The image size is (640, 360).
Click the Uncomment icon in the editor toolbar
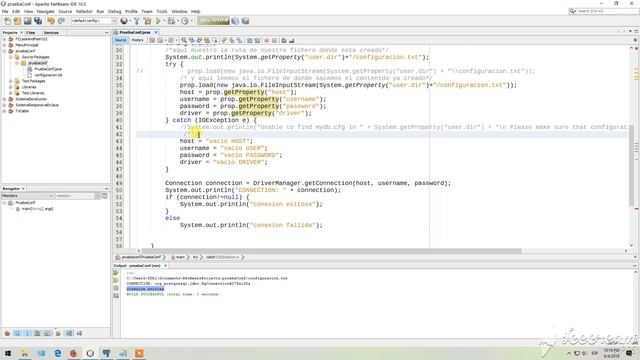click(x=291, y=40)
